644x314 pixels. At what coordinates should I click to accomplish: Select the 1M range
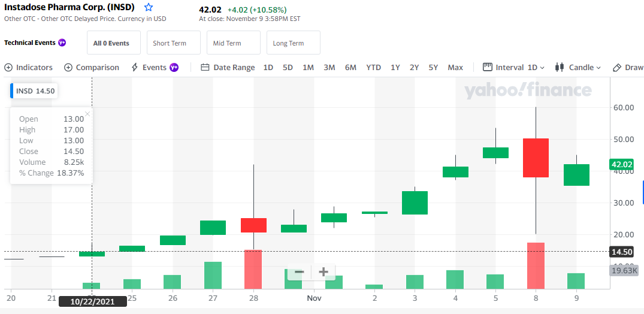click(308, 67)
